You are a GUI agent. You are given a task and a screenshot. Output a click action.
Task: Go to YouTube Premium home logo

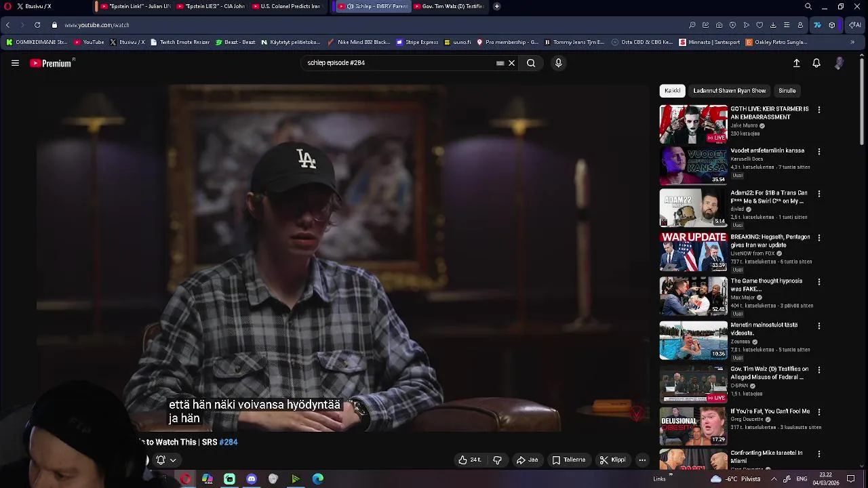click(x=51, y=63)
